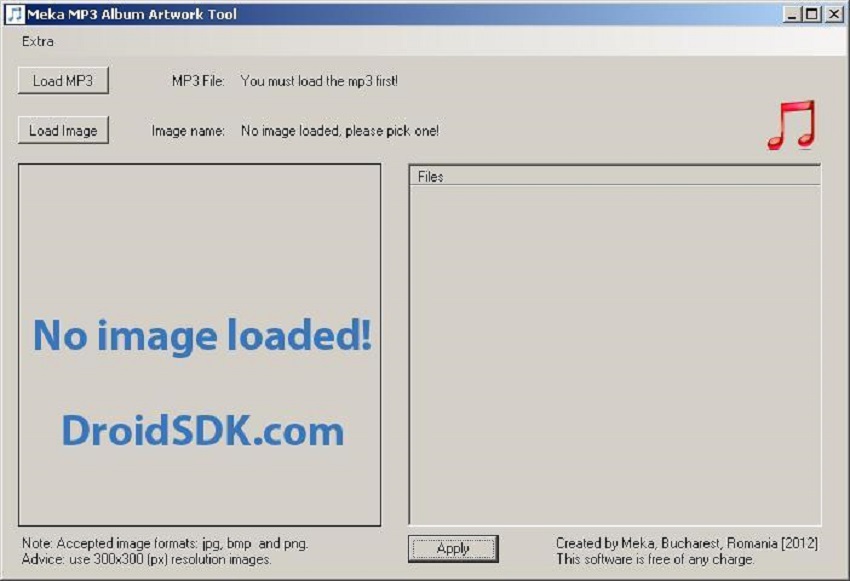Click the 300x300 resolution advice text
Screen dimensions: 850x581
coord(146,559)
